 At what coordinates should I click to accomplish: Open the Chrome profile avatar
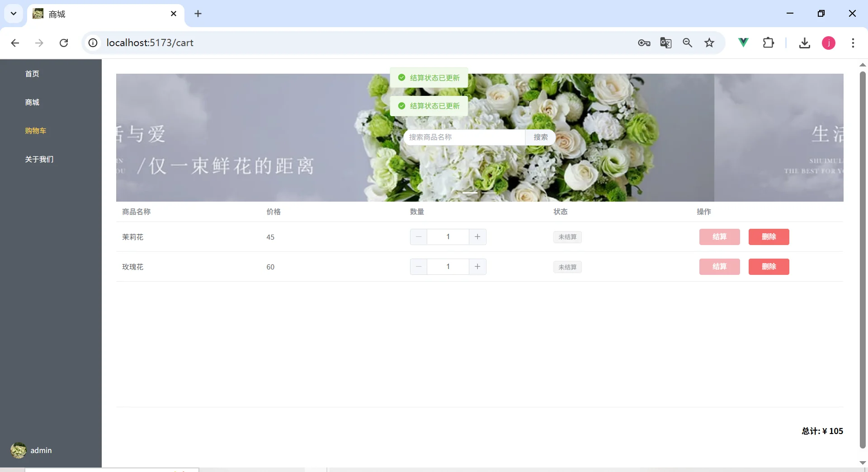pyautogui.click(x=828, y=43)
